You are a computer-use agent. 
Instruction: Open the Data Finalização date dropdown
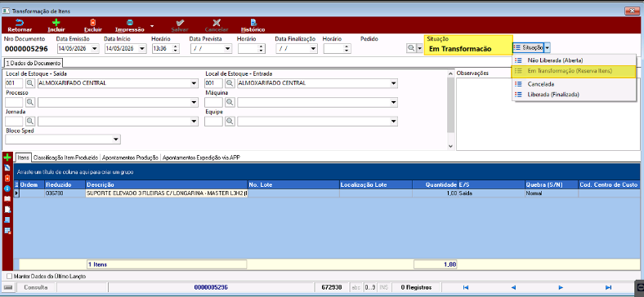[313, 49]
